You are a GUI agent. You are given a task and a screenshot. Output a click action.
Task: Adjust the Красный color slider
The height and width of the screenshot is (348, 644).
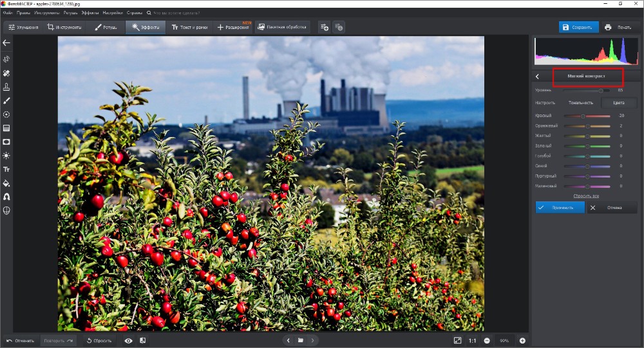(x=583, y=116)
